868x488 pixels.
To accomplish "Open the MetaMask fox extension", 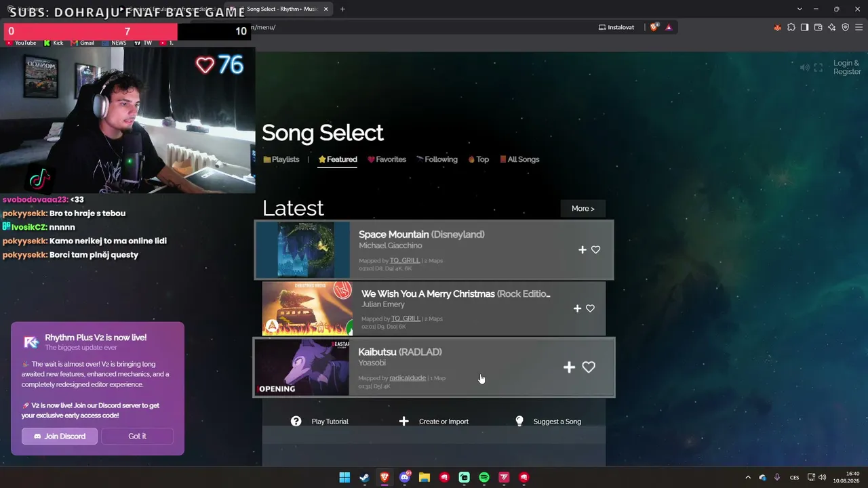I will pos(777,27).
